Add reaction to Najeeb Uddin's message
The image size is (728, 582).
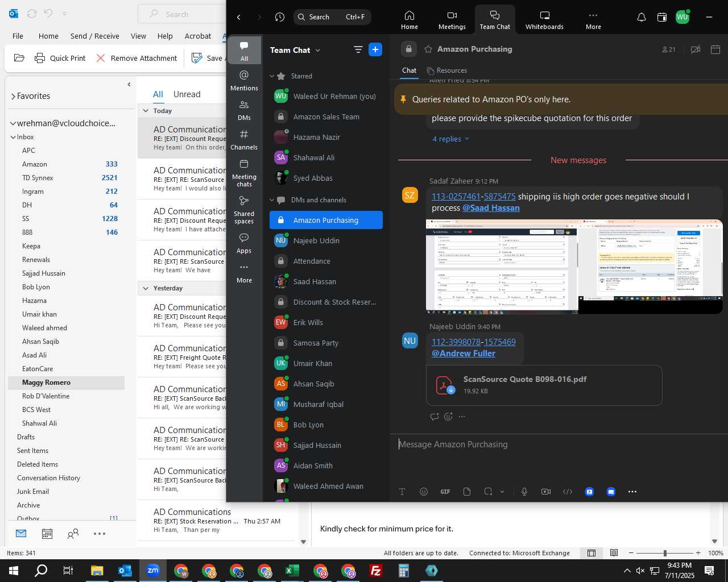(448, 417)
